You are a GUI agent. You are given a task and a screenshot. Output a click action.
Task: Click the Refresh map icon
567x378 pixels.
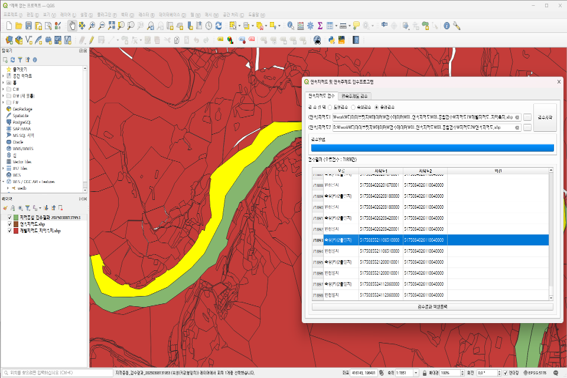point(219,26)
